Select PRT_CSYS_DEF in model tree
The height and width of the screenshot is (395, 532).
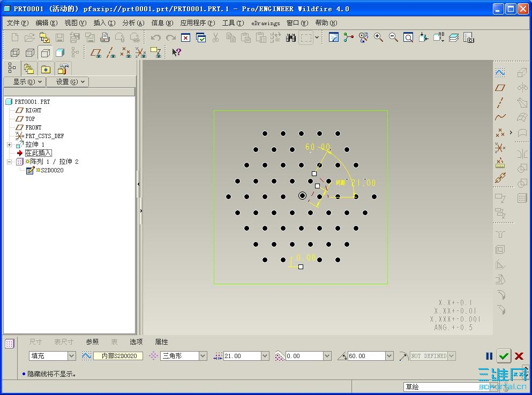[x=44, y=136]
